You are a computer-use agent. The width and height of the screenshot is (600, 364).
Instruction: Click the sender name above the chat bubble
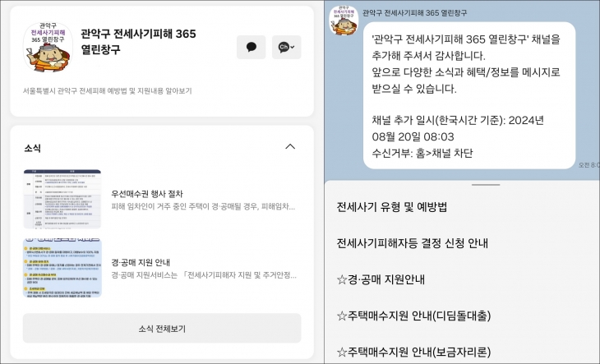coord(415,12)
